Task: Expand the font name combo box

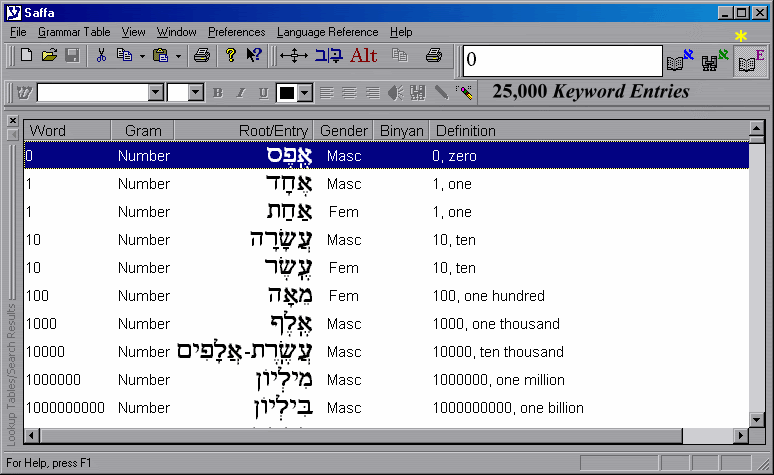Action: coord(155,92)
